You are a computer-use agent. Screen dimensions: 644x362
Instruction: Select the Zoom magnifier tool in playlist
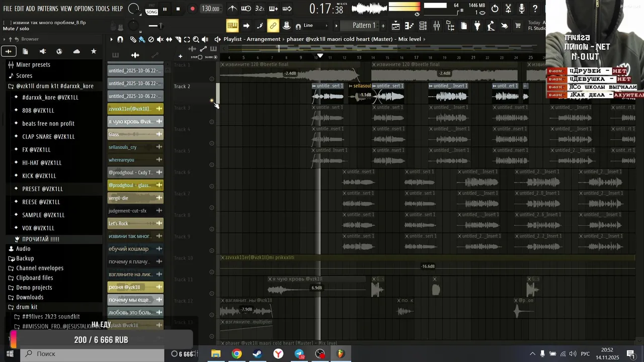(x=196, y=39)
